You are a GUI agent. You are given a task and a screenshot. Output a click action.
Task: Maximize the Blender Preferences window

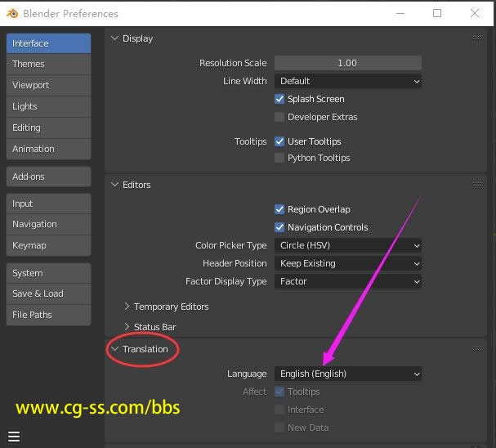[437, 13]
